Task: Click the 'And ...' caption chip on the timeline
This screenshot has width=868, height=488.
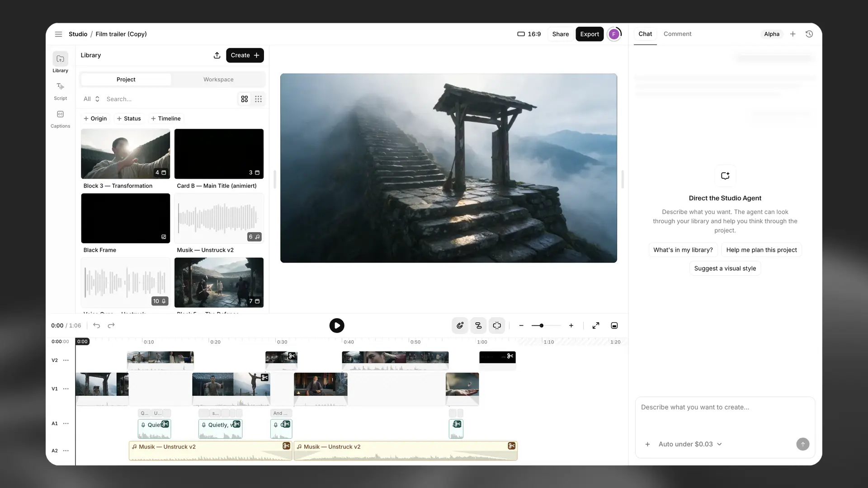Action: (281, 413)
